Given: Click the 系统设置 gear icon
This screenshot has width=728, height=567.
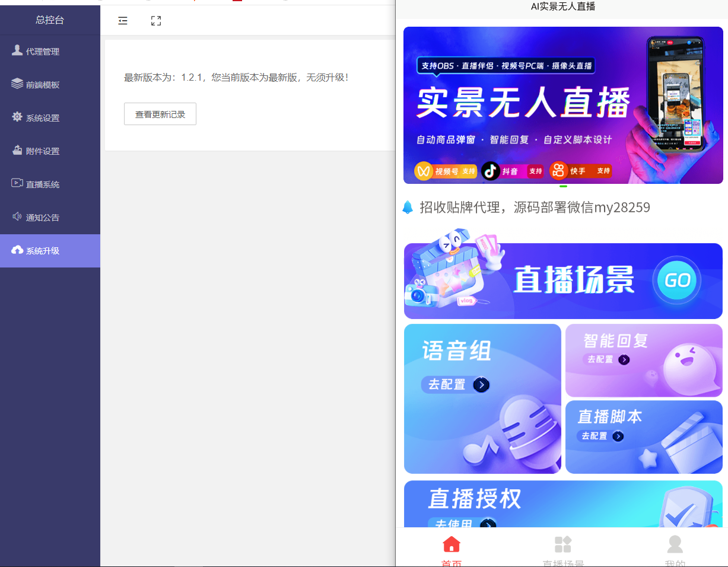Looking at the screenshot, I should [x=17, y=117].
